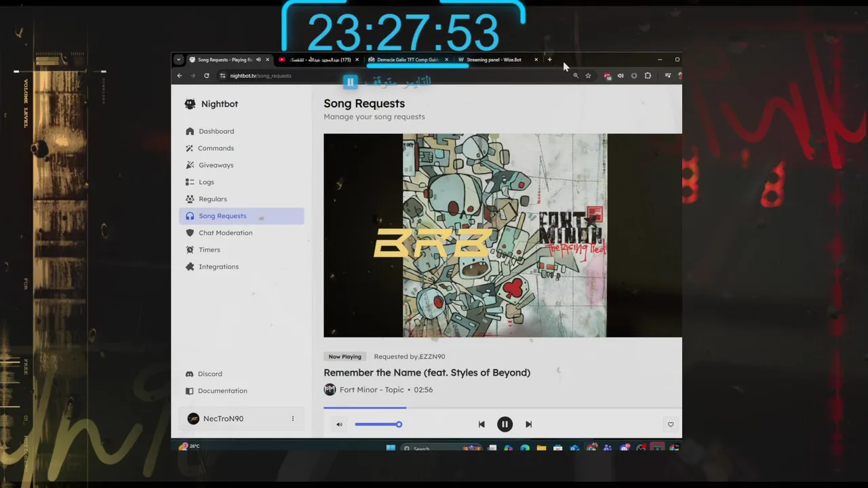This screenshot has width=868, height=488.
Task: Close the Demacia Galio TFT tab
Action: [446, 60]
